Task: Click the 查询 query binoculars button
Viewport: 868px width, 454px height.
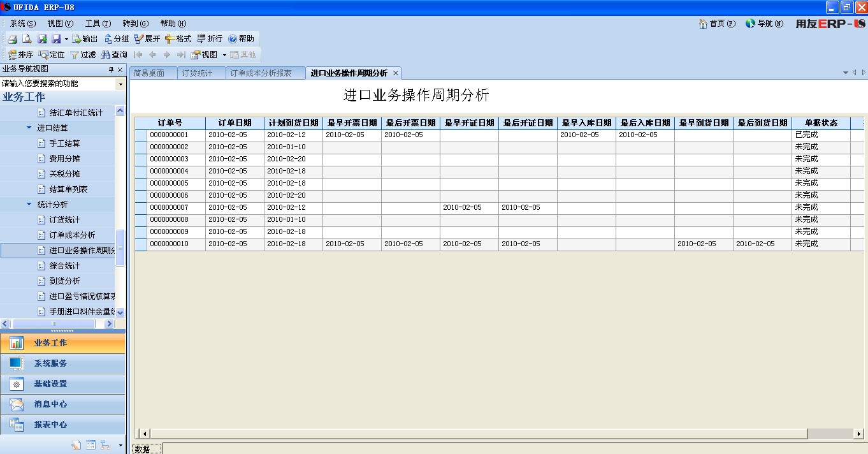Action: [114, 55]
